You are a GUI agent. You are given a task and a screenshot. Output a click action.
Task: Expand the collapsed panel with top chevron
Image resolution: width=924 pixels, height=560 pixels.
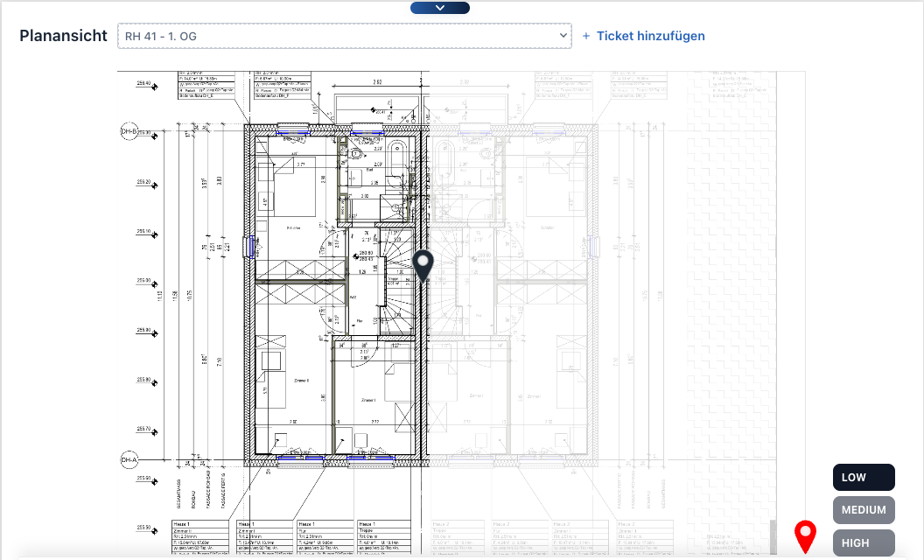pos(440,8)
